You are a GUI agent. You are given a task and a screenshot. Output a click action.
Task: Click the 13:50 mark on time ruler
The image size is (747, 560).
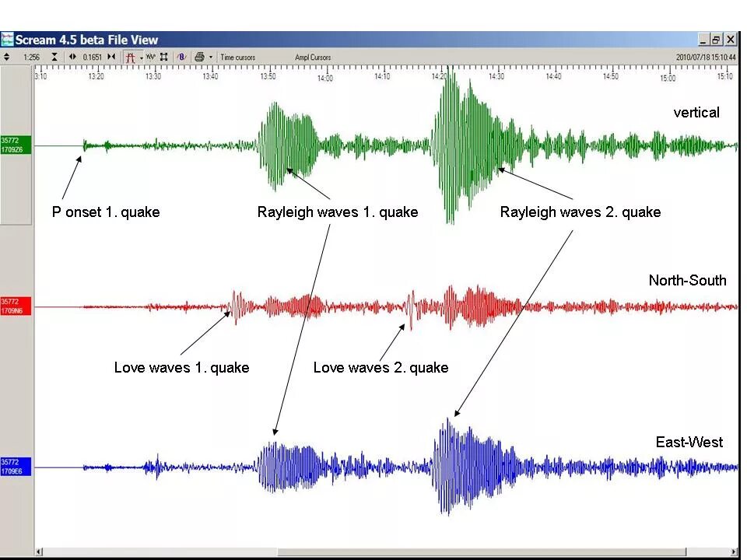pos(268,76)
